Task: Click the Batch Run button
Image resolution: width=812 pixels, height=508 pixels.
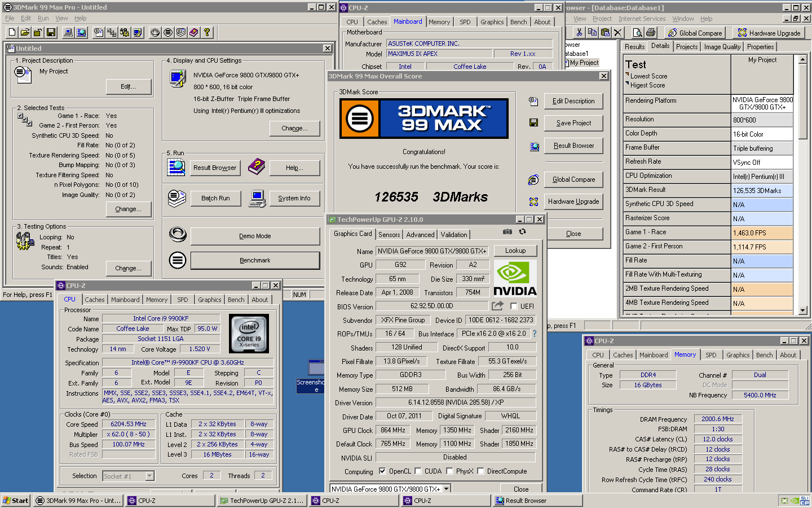Action: [215, 198]
